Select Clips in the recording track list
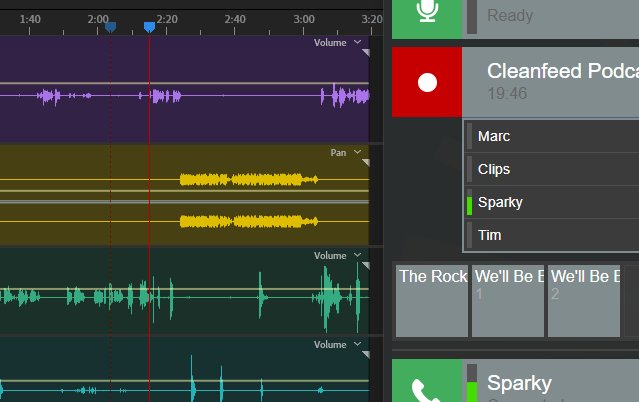The image size is (639, 402). click(x=552, y=169)
